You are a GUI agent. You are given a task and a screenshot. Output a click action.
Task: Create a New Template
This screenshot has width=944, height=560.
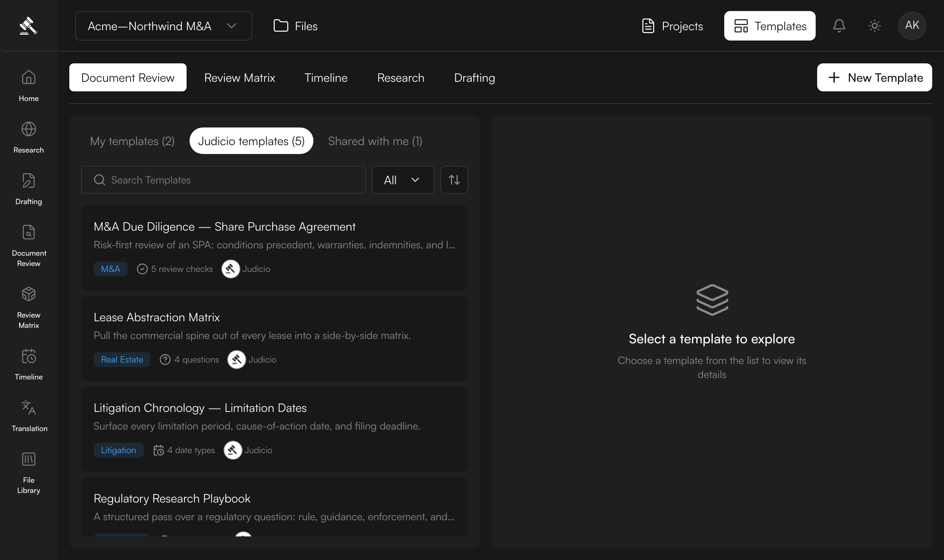[874, 77]
